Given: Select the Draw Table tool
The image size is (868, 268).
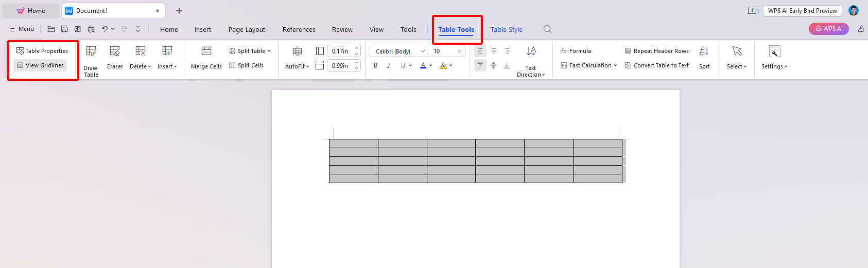Looking at the screenshot, I should [x=91, y=61].
